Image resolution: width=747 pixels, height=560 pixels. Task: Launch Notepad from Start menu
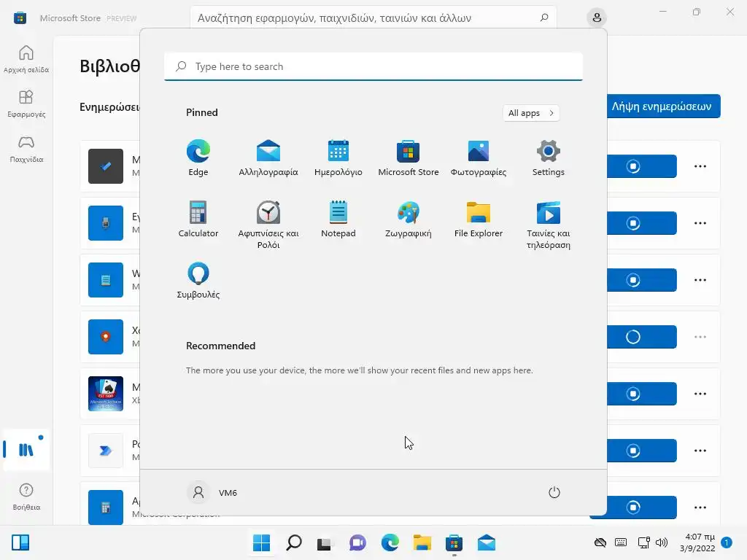(338, 219)
